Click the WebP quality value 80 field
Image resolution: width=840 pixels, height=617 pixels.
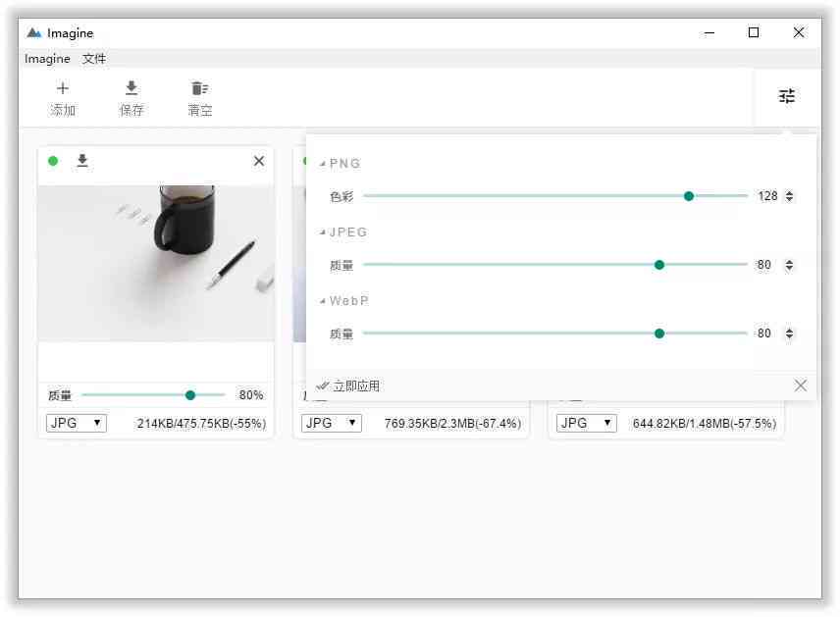[763, 334]
